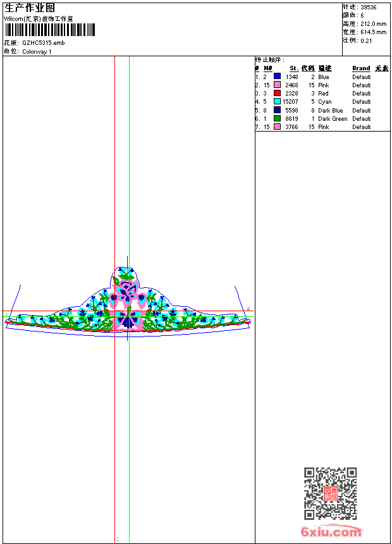Click the file name GZHC5315.emb
Viewport: 392px width, 544px height.
point(43,43)
